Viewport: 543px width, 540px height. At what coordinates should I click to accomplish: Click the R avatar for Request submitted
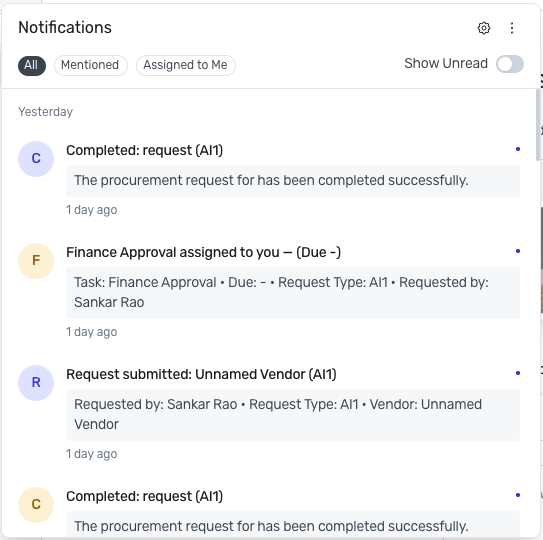click(36, 383)
